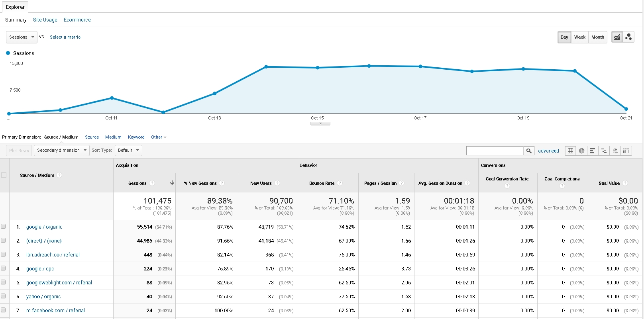Check the ibn.adreach.co / referral row checkbox
The height and width of the screenshot is (319, 644).
point(4,254)
